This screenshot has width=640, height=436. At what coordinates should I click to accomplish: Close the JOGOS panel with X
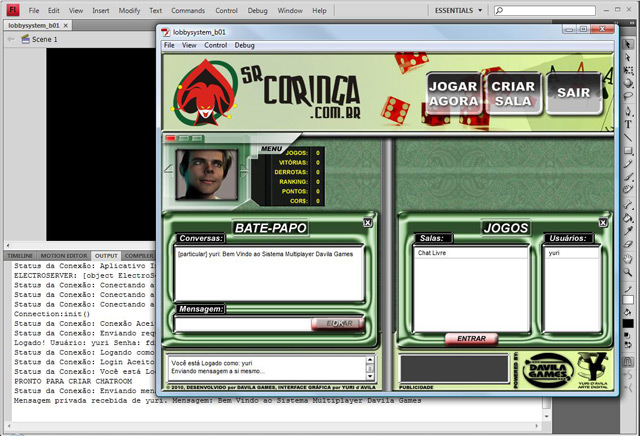point(603,222)
